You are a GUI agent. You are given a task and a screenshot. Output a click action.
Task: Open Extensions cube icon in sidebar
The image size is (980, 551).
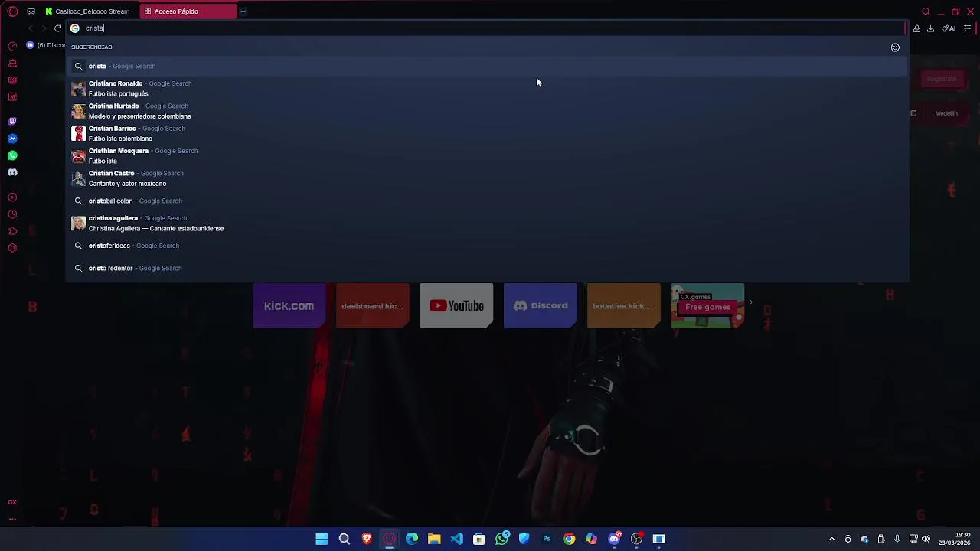[12, 231]
